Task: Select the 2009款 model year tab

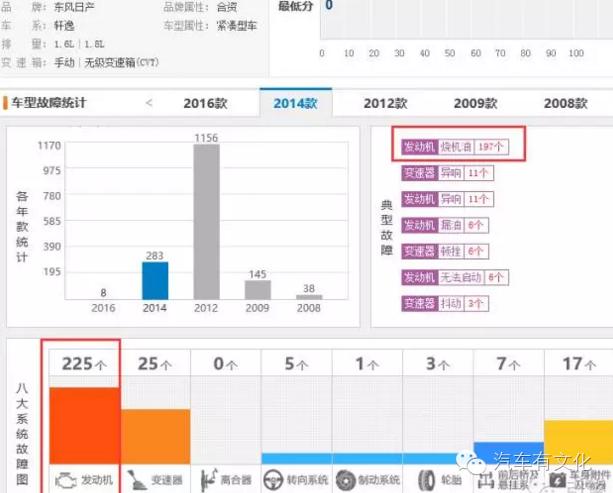Action: point(474,102)
